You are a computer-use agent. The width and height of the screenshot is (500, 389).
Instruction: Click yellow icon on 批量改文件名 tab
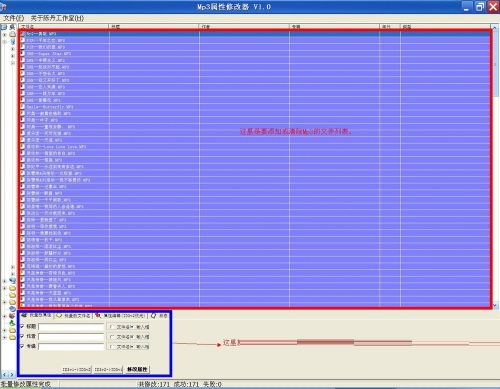click(x=59, y=316)
